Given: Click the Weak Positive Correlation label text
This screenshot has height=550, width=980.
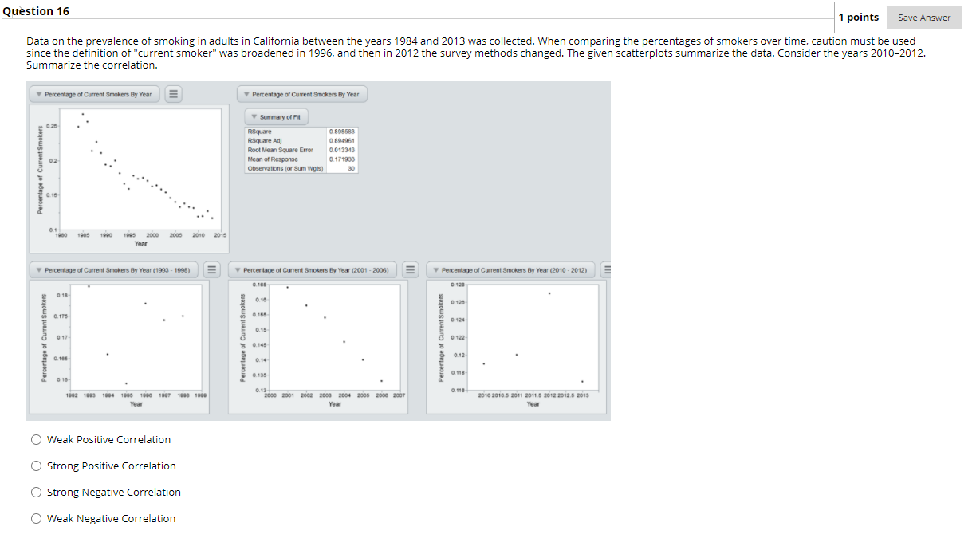Looking at the screenshot, I should pyautogui.click(x=108, y=439).
